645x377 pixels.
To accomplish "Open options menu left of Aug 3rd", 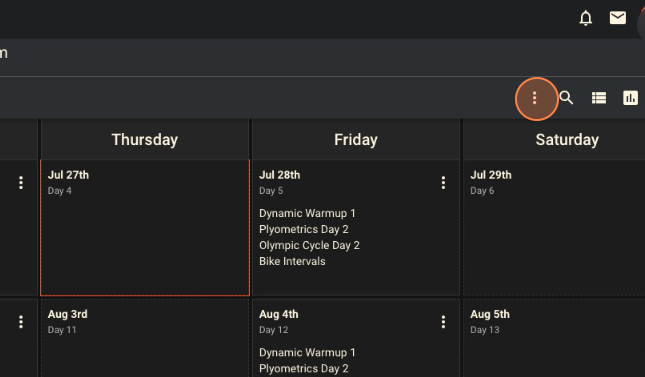I will click(x=21, y=322).
